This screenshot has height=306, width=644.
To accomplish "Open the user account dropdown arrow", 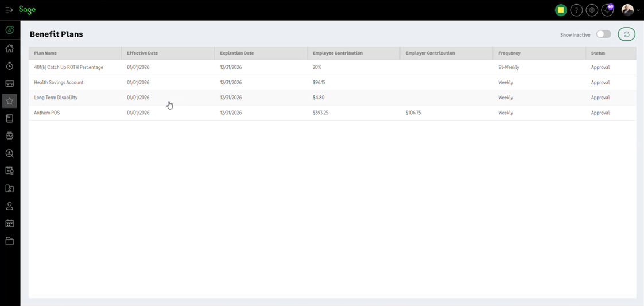I will [x=638, y=10].
